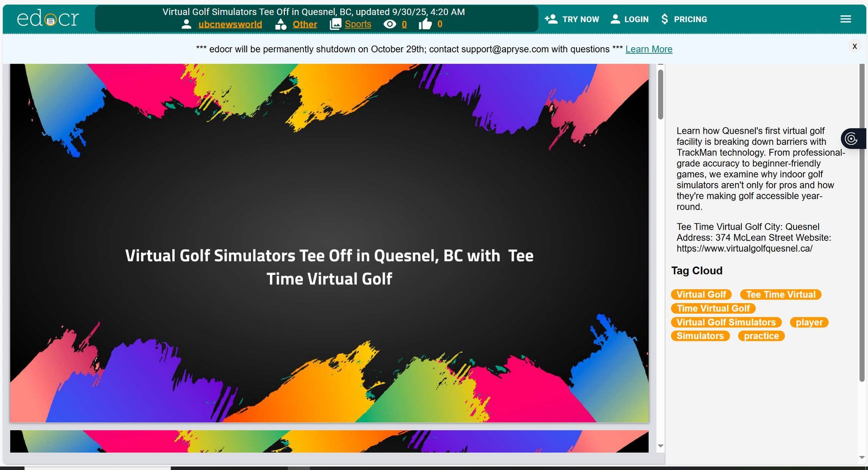Screen dimensions: 868x470
Task: Click the shutdown notice text
Action: pyautogui.click(x=410, y=49)
